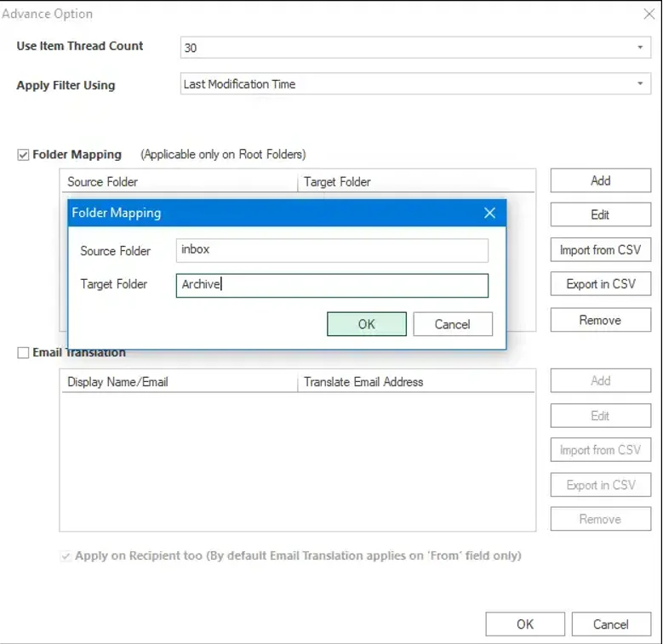
Task: Close the Folder Mapping dialog
Action: click(x=489, y=213)
